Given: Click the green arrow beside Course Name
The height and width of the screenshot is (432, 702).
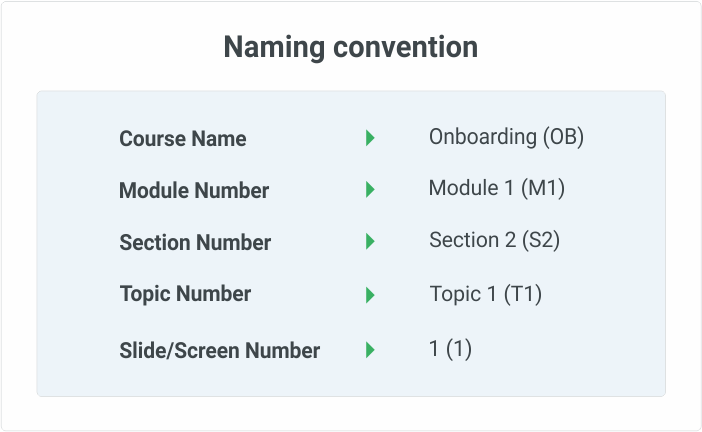Looking at the screenshot, I should pyautogui.click(x=370, y=138).
